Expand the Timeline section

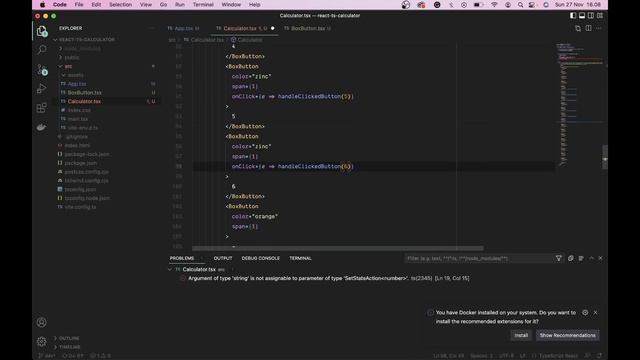tap(56, 347)
